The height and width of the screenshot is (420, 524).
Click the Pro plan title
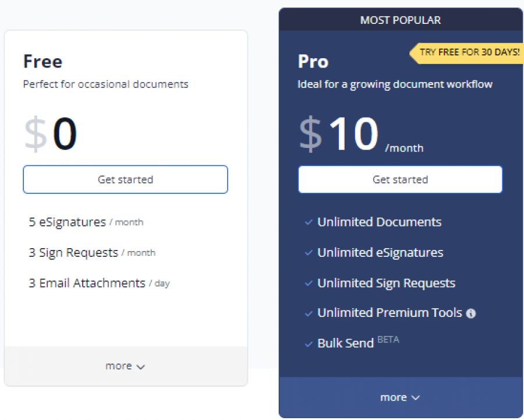click(x=313, y=61)
